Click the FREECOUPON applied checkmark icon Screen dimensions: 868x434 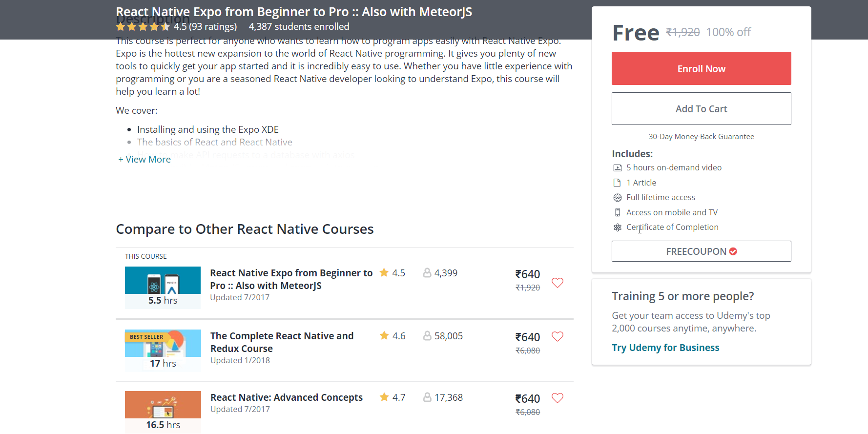pyautogui.click(x=733, y=251)
